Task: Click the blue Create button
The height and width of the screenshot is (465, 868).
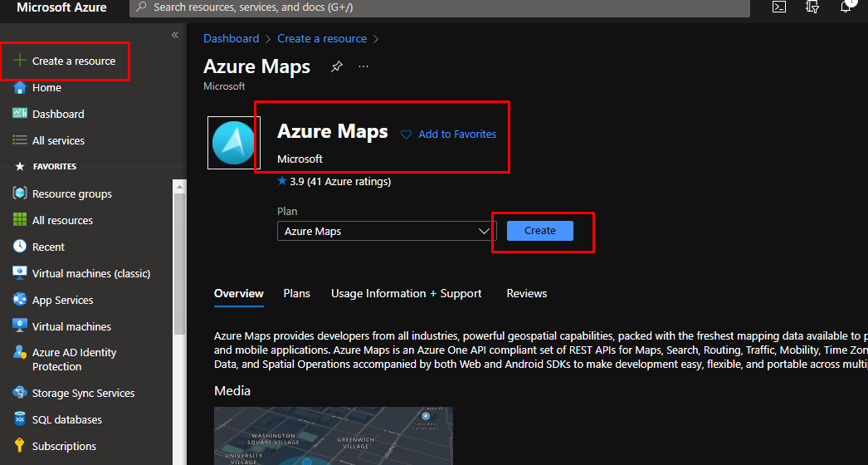Action: pyautogui.click(x=539, y=231)
